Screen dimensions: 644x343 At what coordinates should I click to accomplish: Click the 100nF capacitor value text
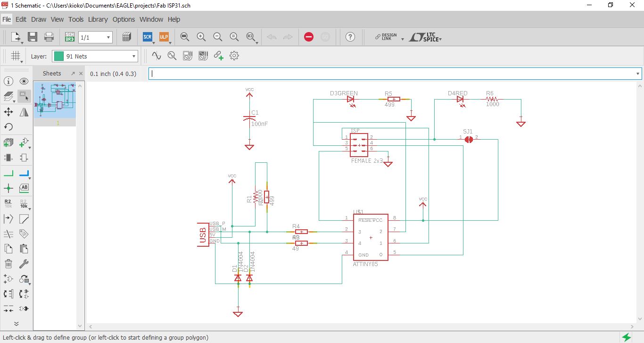260,124
